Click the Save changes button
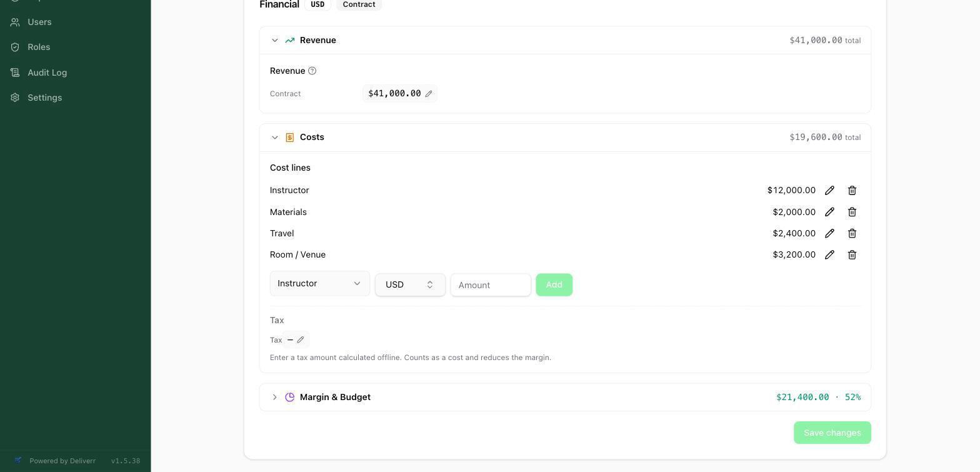 pos(832,433)
